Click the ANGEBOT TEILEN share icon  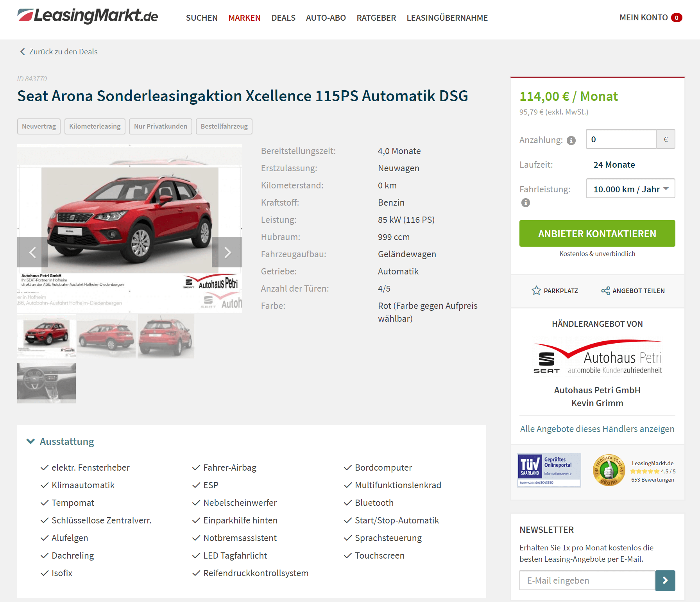(605, 290)
